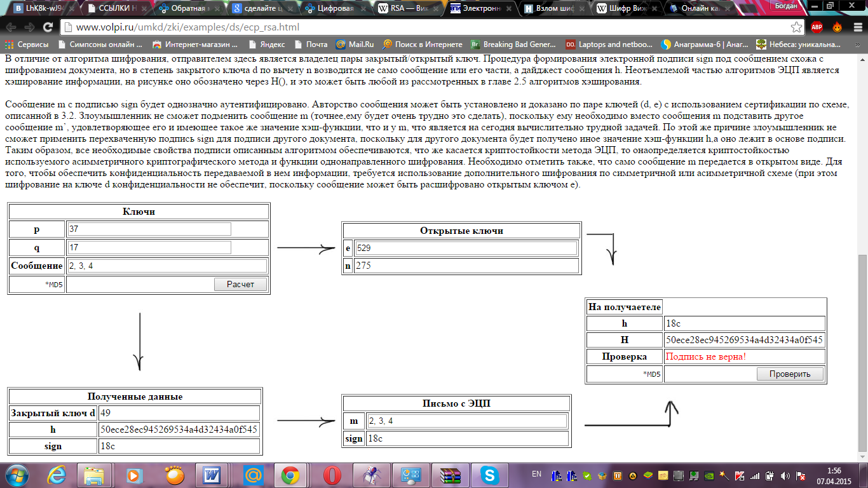Open Windows Explorer from the taskbar
Screen dimensions: 868x488
pyautogui.click(x=94, y=475)
